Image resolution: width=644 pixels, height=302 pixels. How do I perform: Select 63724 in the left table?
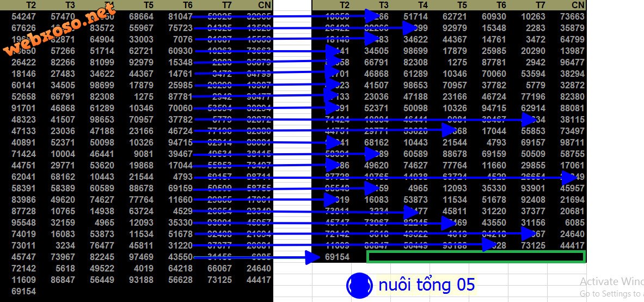click(x=141, y=211)
